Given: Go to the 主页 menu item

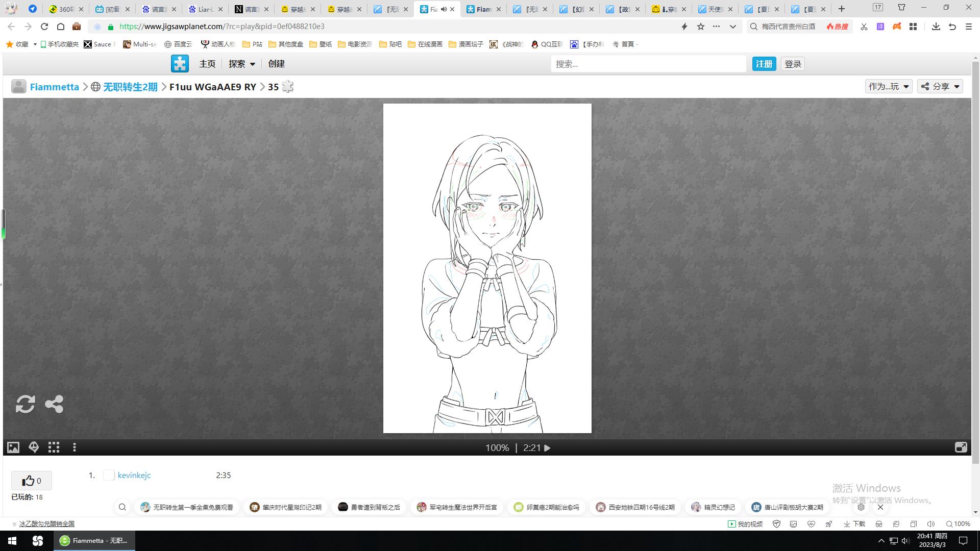Looking at the screenshot, I should pos(207,64).
